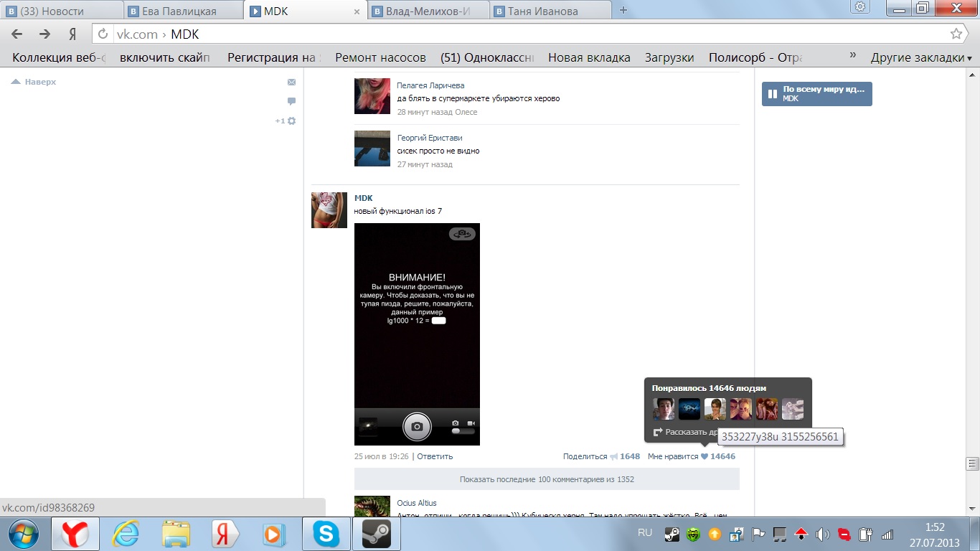This screenshot has height=551, width=980.
Task: Click the third liker avatar in popup
Action: (715, 409)
